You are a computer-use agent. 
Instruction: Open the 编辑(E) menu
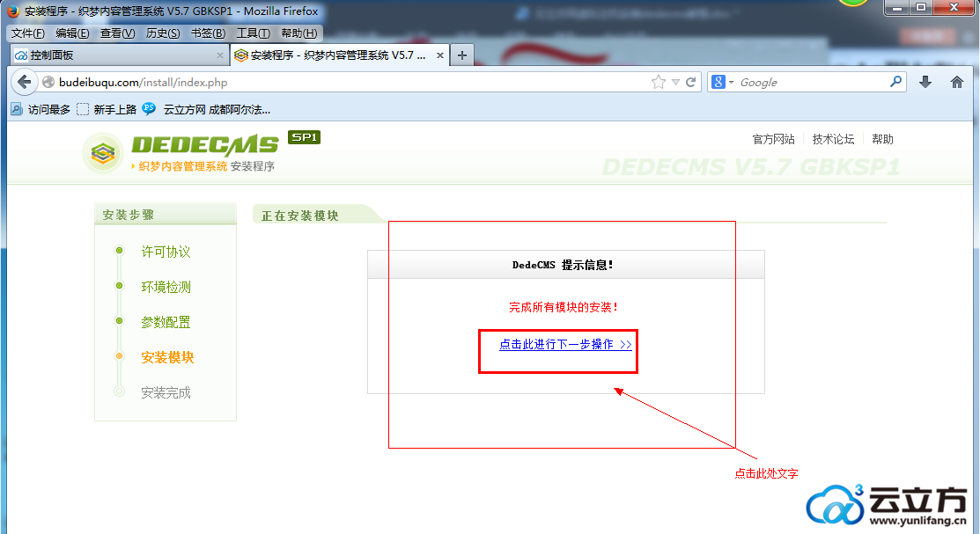click(72, 33)
